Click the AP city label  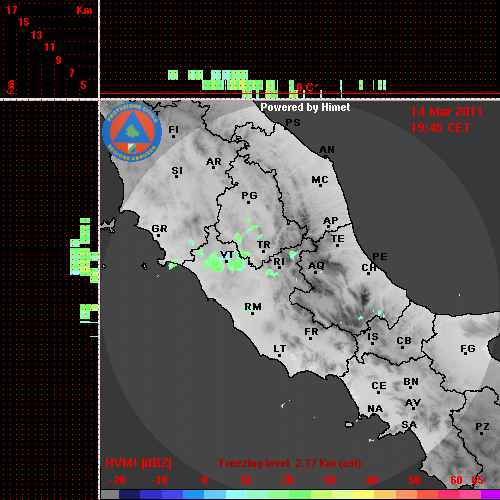point(331,220)
